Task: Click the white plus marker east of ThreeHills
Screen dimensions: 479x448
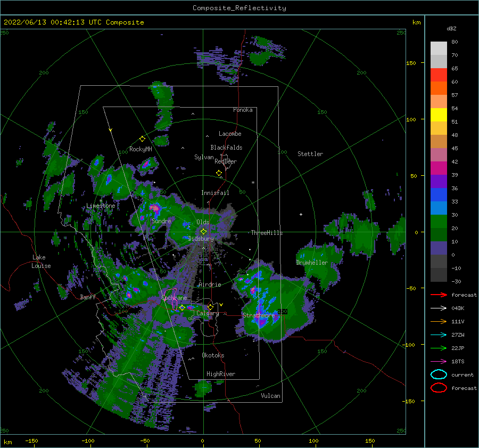Action: coord(301,214)
